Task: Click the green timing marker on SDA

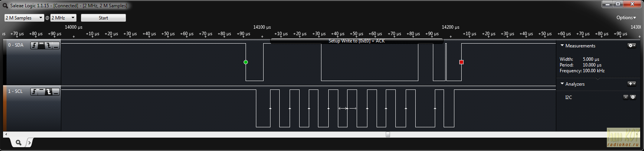Action: tap(246, 62)
